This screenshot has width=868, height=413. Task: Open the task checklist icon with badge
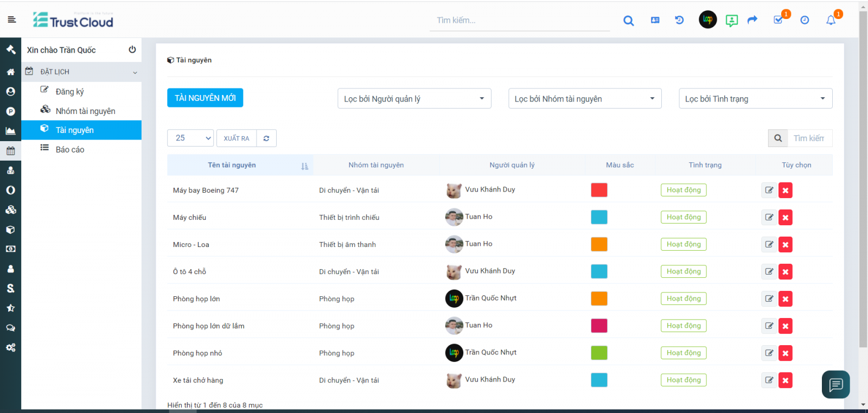[778, 20]
